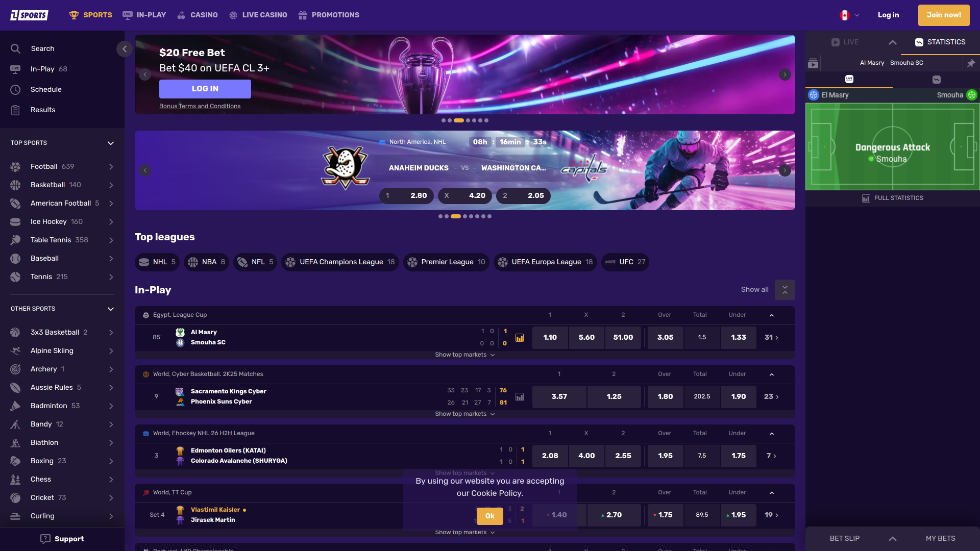Select the Boxing sidebar icon

(x=15, y=461)
